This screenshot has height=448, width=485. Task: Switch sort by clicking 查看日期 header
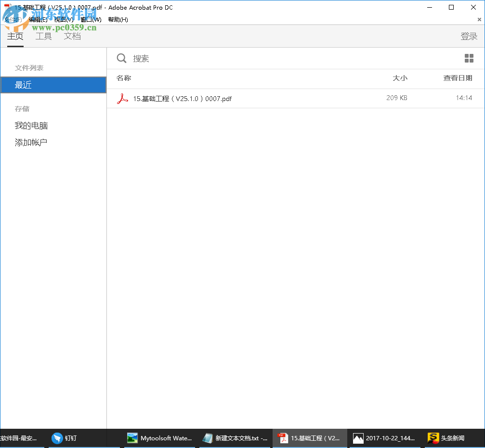click(x=457, y=78)
